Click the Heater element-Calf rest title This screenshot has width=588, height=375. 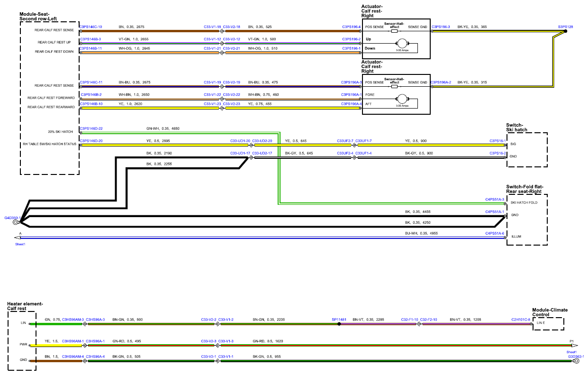tap(25, 307)
